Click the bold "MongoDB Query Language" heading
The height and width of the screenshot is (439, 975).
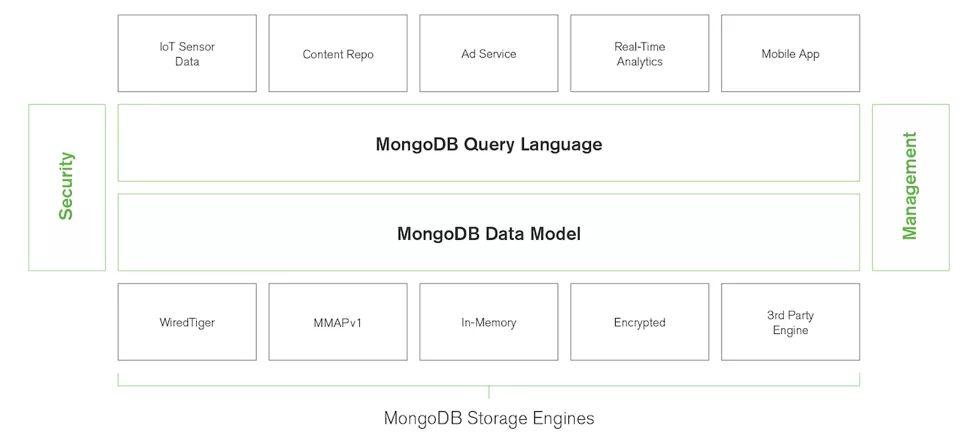[x=489, y=144]
